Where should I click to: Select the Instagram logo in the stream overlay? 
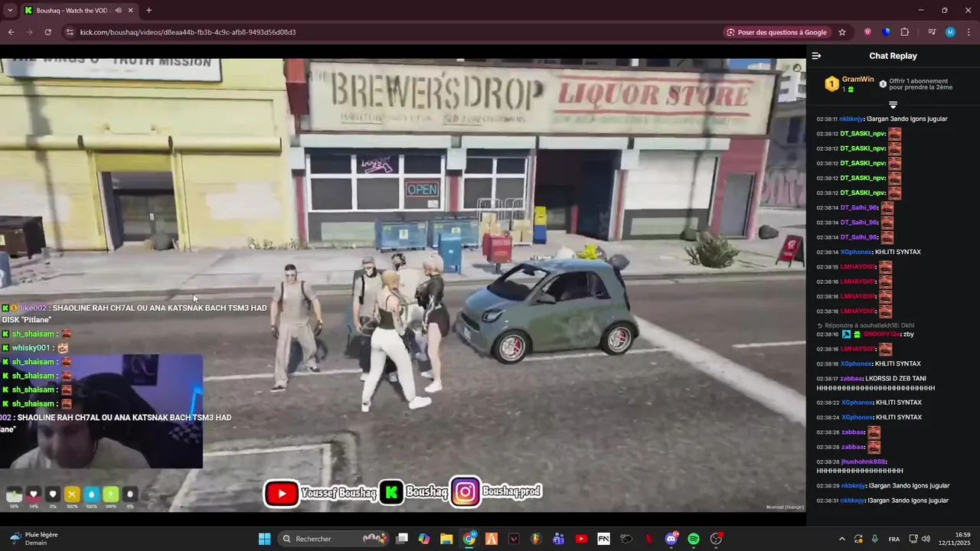(465, 492)
